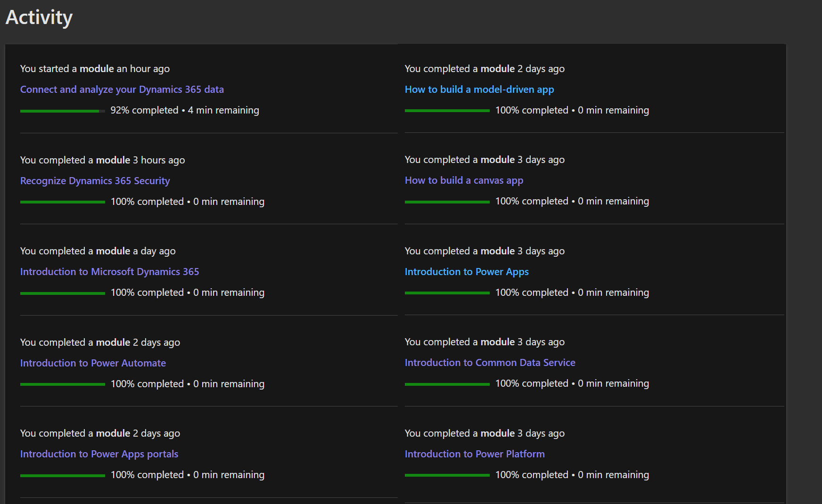Screen dimensions: 822x504
Task: Open Introduction to Power Apps module link
Action: click(467, 272)
